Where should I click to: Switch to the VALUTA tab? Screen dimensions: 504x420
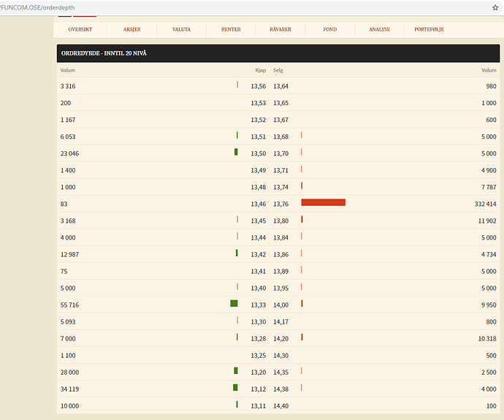pyautogui.click(x=181, y=29)
